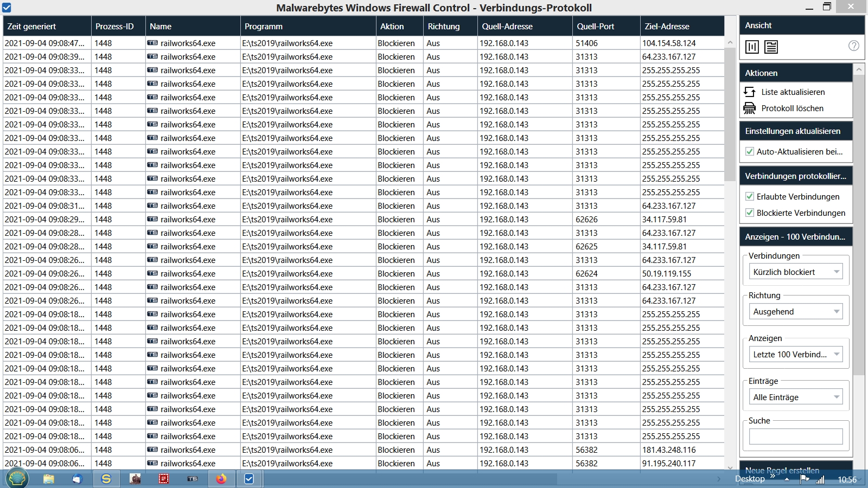Sort by the Zeit generiert column header
The image size is (868, 488).
tap(47, 26)
